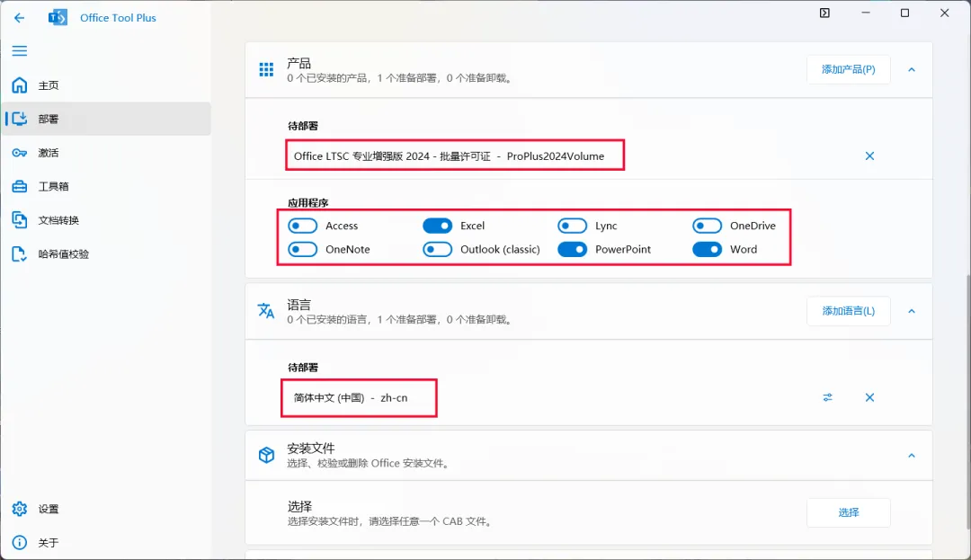Screen dimensions: 971x560
Task: Open 关于 from the sidebar
Action: 106,543
